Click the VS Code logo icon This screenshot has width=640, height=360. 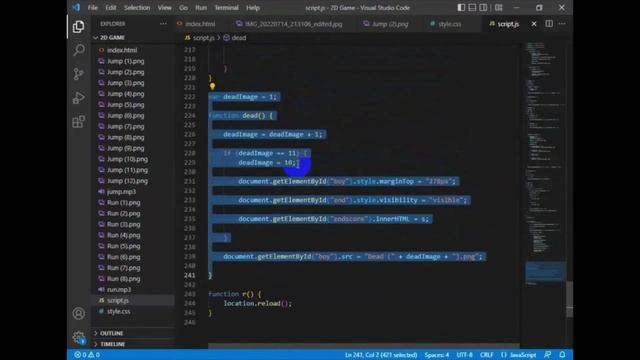(x=76, y=7)
